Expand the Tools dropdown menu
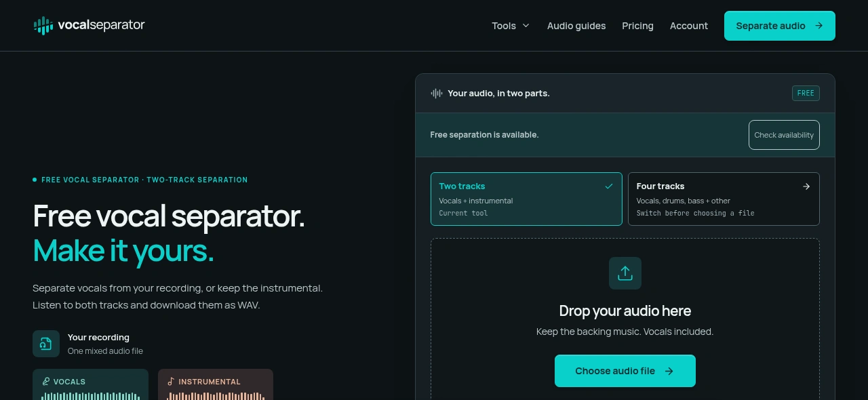Viewport: 868px width, 400px height. [x=511, y=26]
